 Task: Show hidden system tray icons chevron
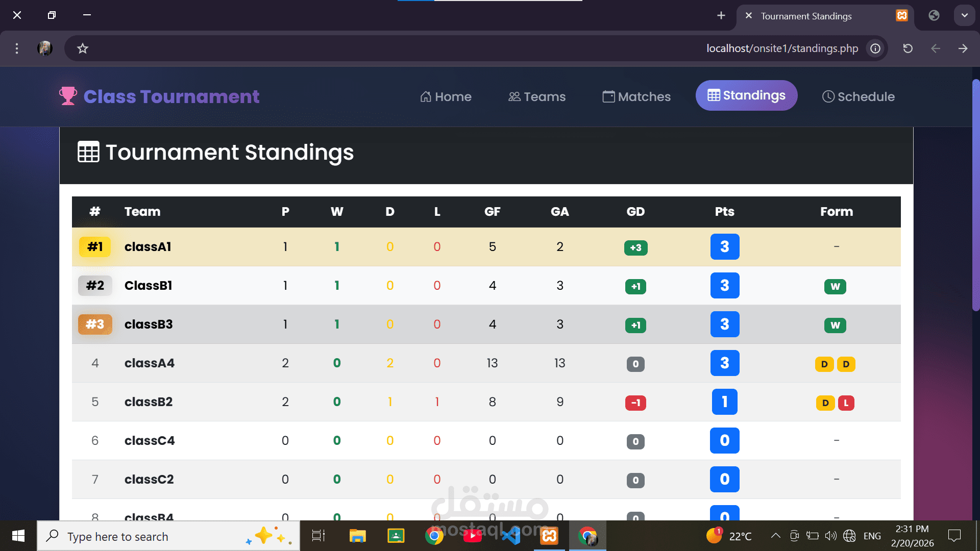(775, 536)
